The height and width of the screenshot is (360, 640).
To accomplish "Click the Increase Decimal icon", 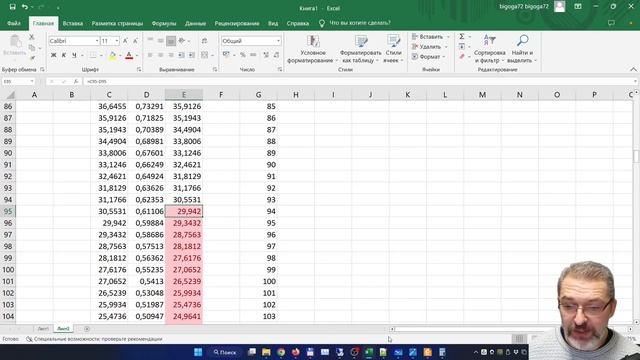I will [266, 55].
